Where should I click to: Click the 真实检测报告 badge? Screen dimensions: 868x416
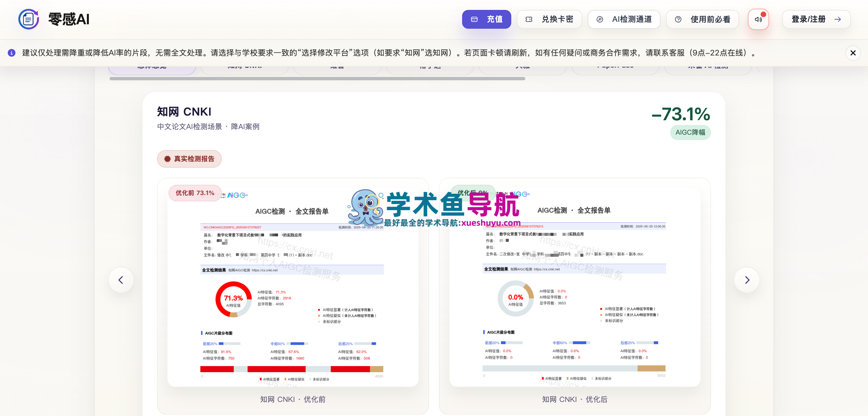pyautogui.click(x=189, y=159)
